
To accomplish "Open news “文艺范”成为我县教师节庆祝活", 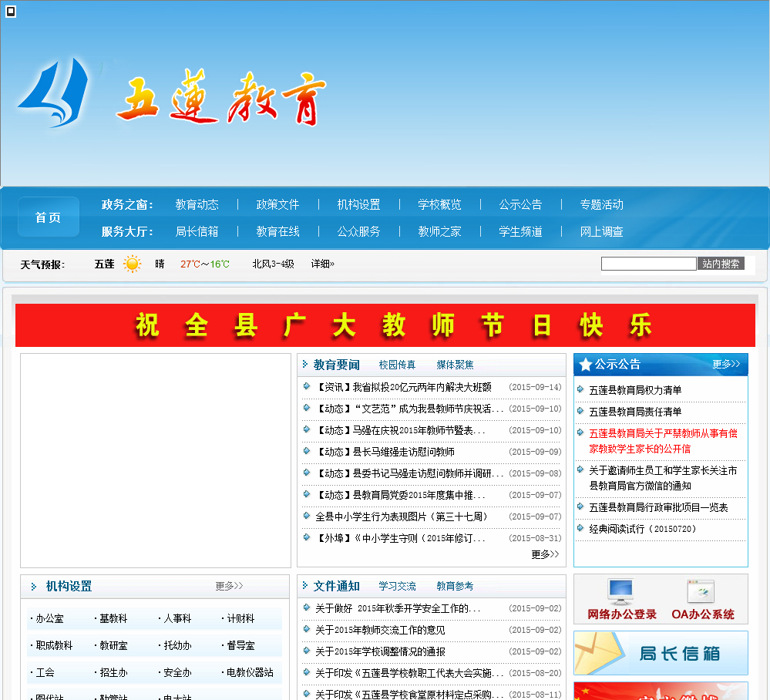I will click(x=409, y=409).
